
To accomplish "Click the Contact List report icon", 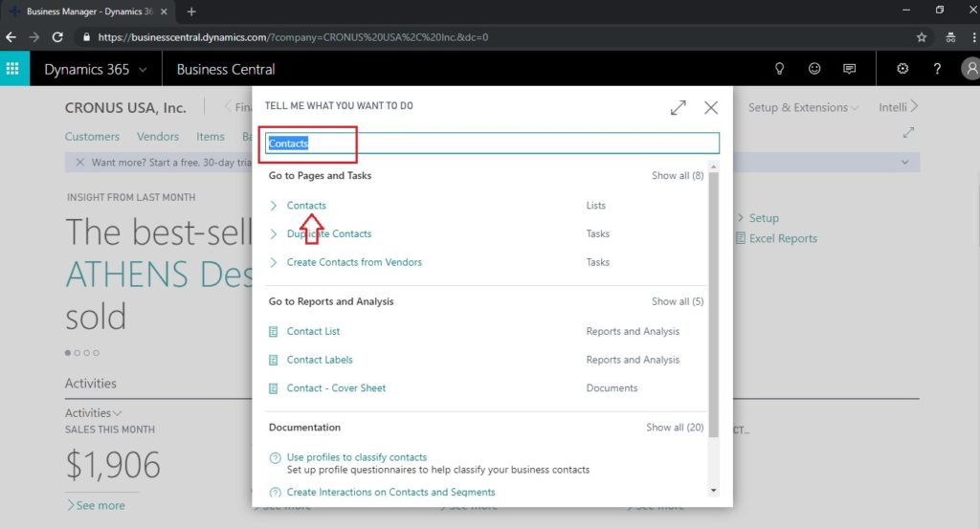I will [273, 332].
